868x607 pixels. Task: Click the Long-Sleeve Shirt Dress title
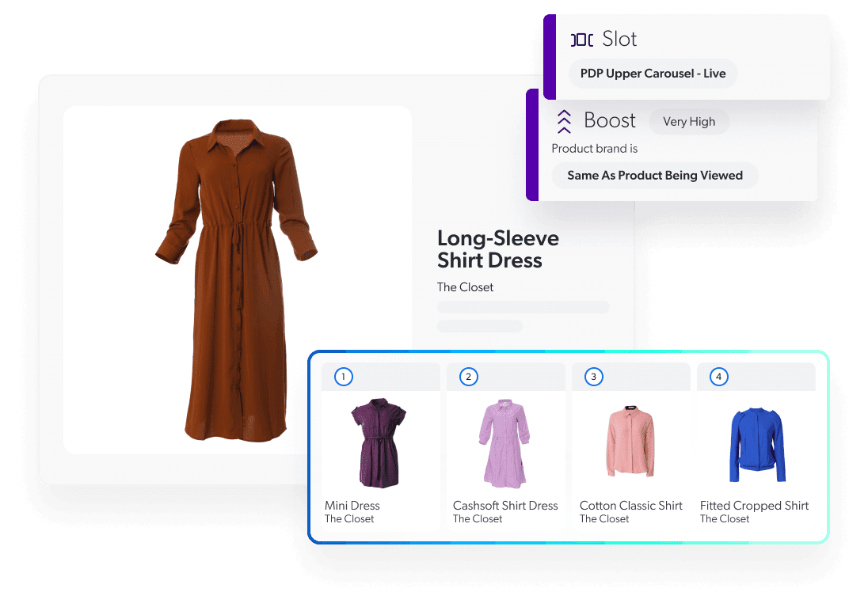pyautogui.click(x=498, y=248)
